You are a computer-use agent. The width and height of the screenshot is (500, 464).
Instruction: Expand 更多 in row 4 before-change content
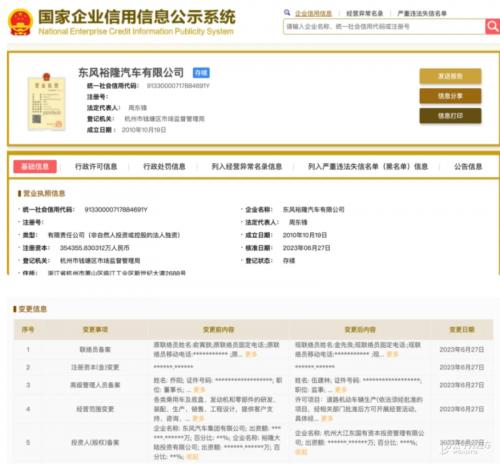pos(198,418)
